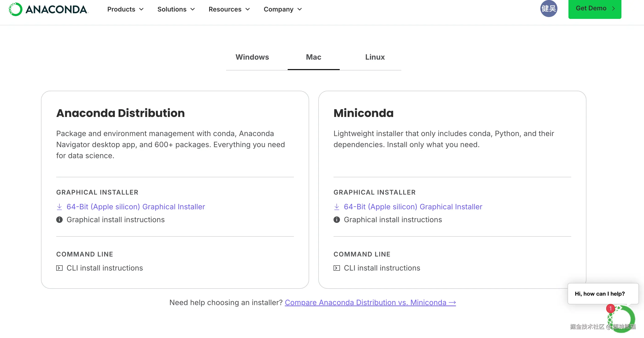
Task: Click the red notification badge on chat
Action: [610, 308]
